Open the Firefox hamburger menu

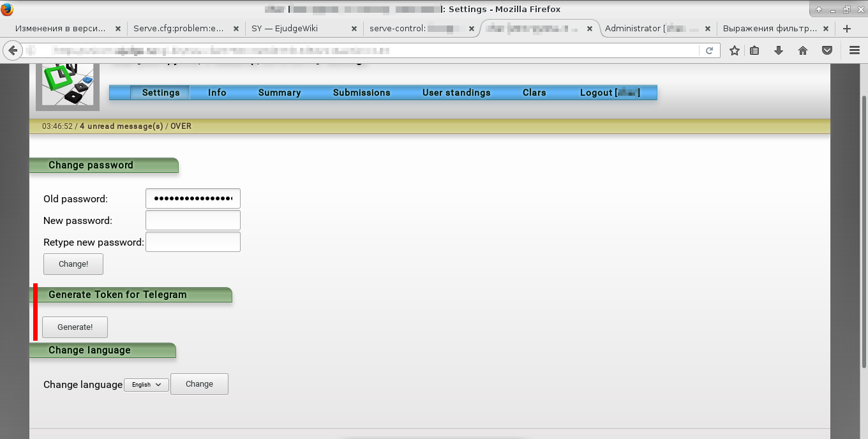(855, 50)
